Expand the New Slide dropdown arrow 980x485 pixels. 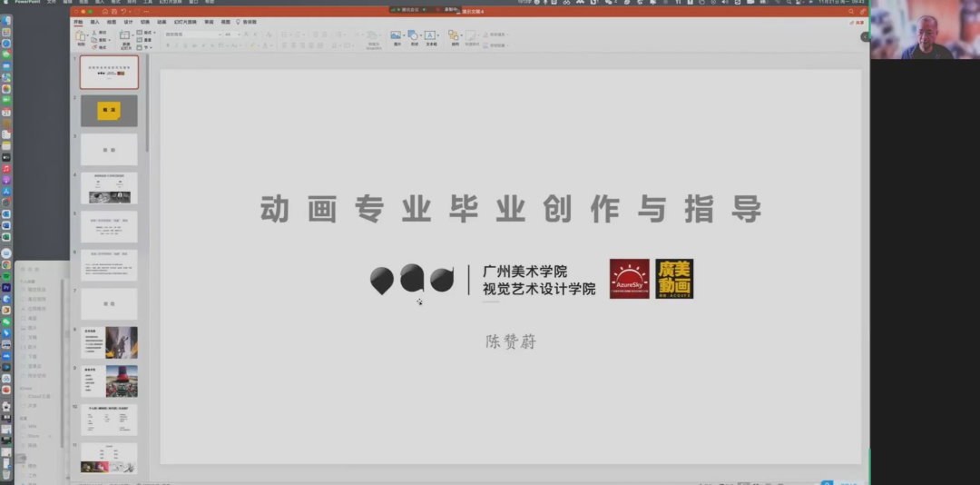tap(133, 35)
